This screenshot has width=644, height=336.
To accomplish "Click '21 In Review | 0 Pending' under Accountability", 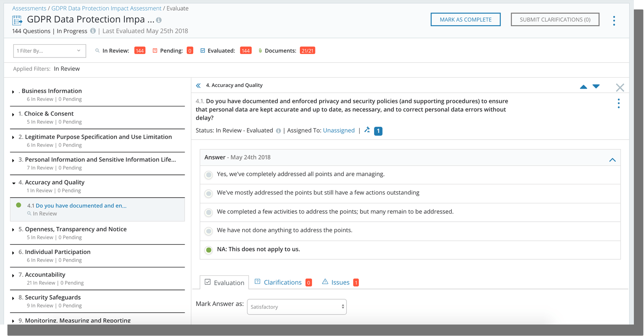I will (55, 283).
